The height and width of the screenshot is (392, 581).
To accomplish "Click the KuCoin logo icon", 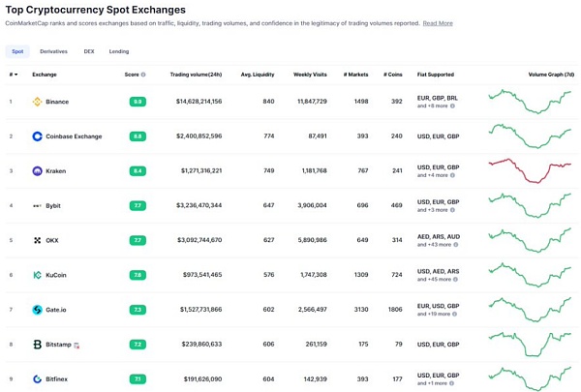I will (38, 275).
